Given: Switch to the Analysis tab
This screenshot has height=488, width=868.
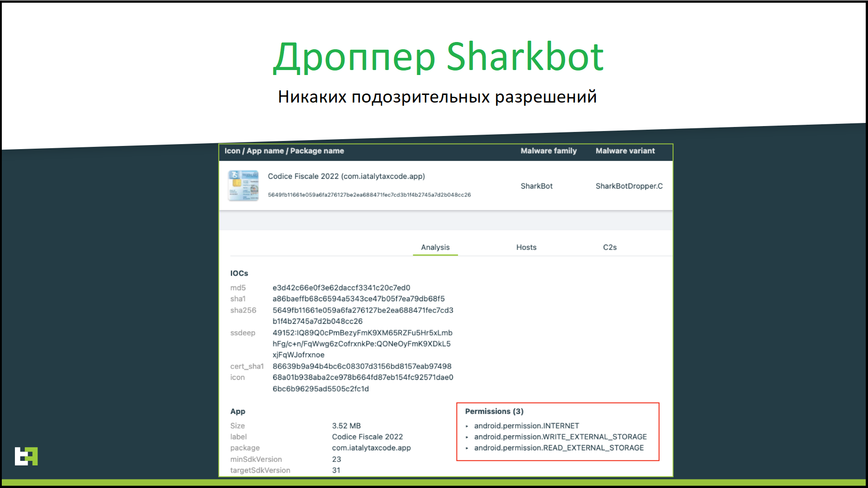Looking at the screenshot, I should [435, 247].
